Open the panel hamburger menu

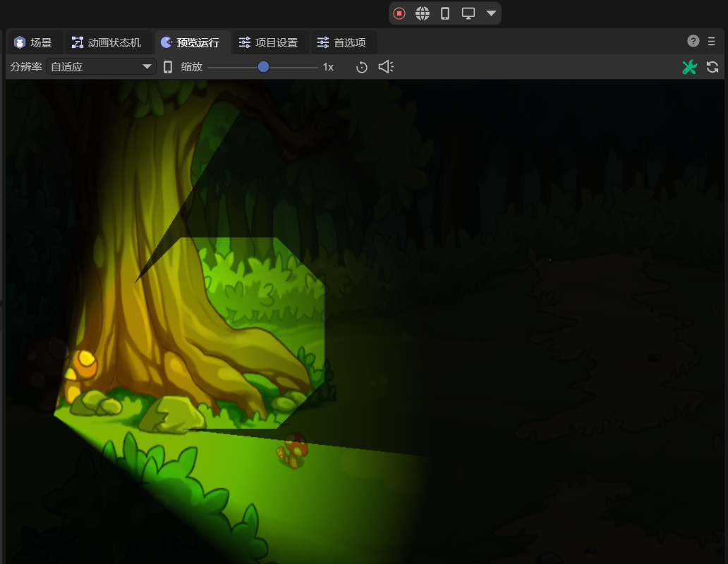[x=712, y=41]
